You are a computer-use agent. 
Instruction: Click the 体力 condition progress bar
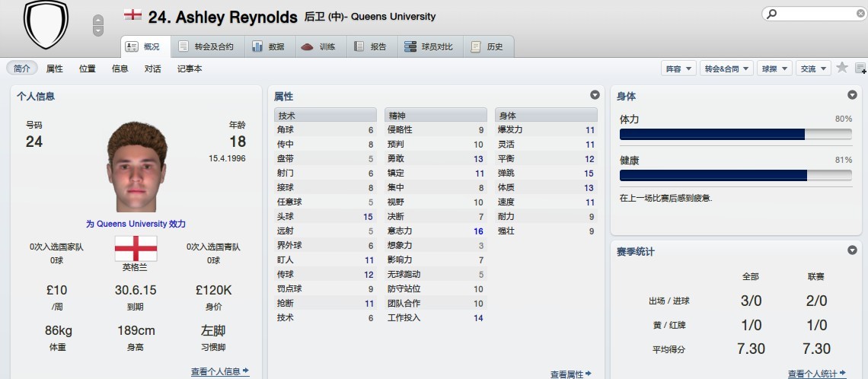coord(735,135)
